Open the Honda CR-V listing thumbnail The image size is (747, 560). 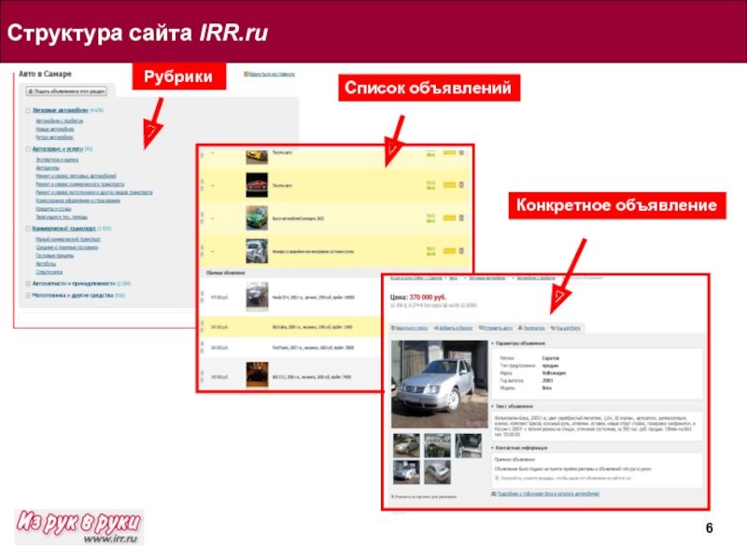click(257, 296)
